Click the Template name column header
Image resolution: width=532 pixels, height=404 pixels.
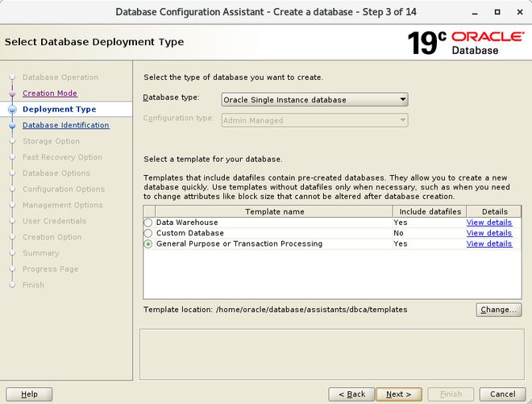click(x=274, y=211)
